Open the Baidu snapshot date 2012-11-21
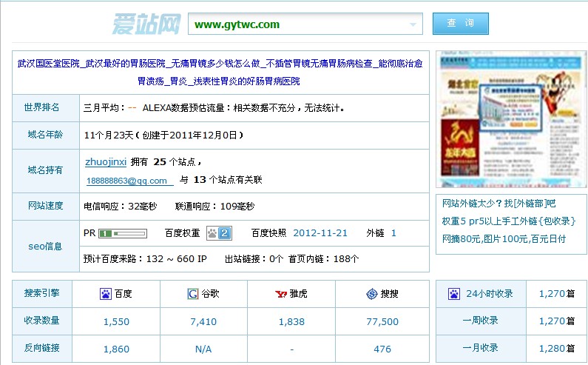 pyautogui.click(x=320, y=233)
